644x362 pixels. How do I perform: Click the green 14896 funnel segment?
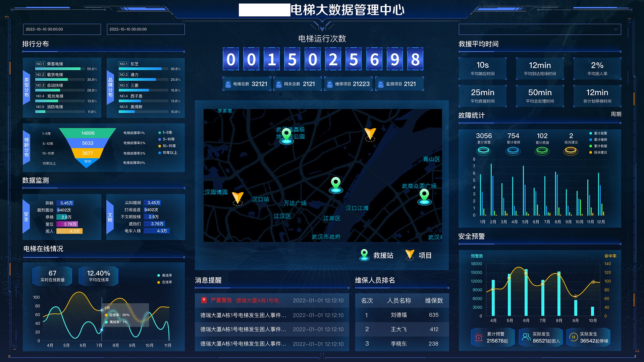[88, 133]
